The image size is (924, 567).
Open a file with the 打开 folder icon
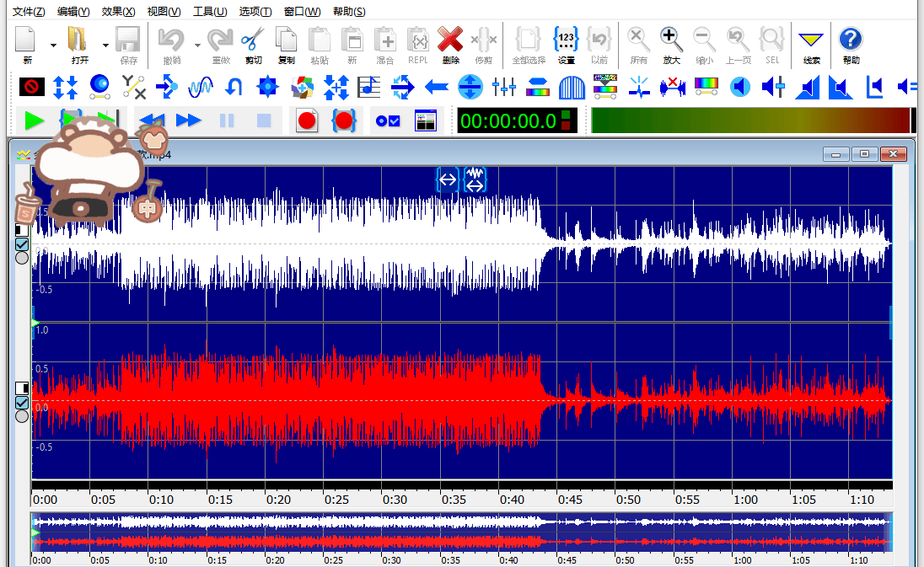(79, 45)
